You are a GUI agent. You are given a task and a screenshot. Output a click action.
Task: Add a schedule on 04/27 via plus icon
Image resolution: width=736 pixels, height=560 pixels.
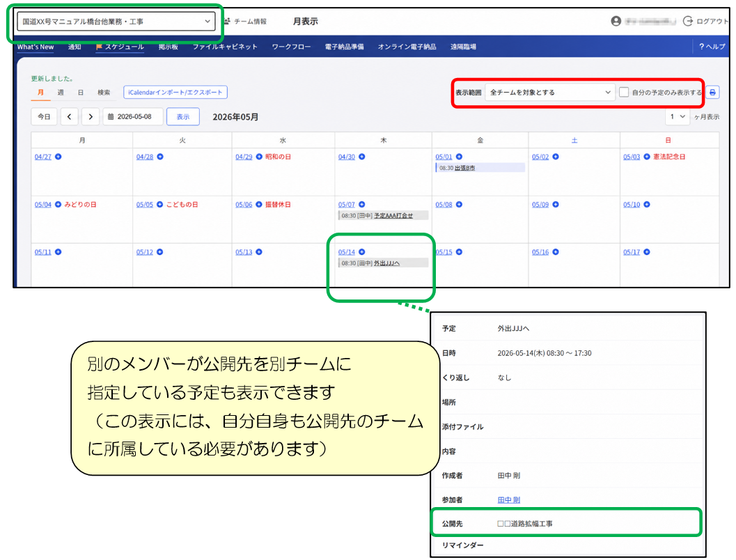58,157
